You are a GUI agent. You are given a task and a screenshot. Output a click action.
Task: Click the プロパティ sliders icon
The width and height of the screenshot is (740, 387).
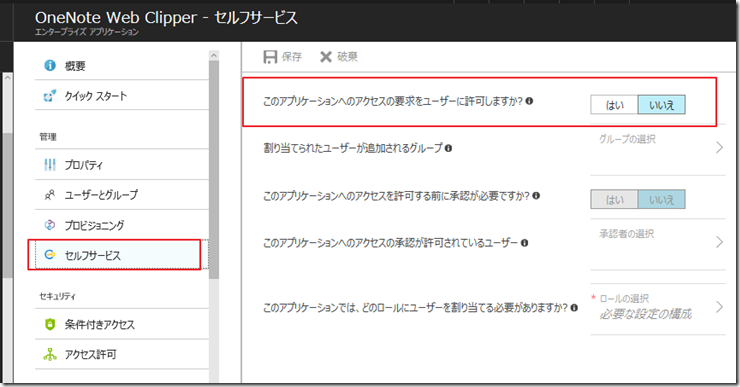(50, 165)
